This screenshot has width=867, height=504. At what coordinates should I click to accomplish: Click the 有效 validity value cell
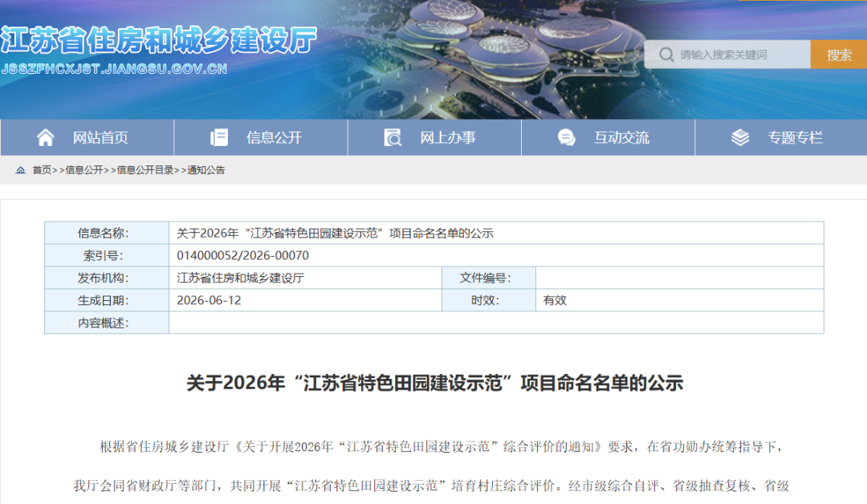click(680, 300)
